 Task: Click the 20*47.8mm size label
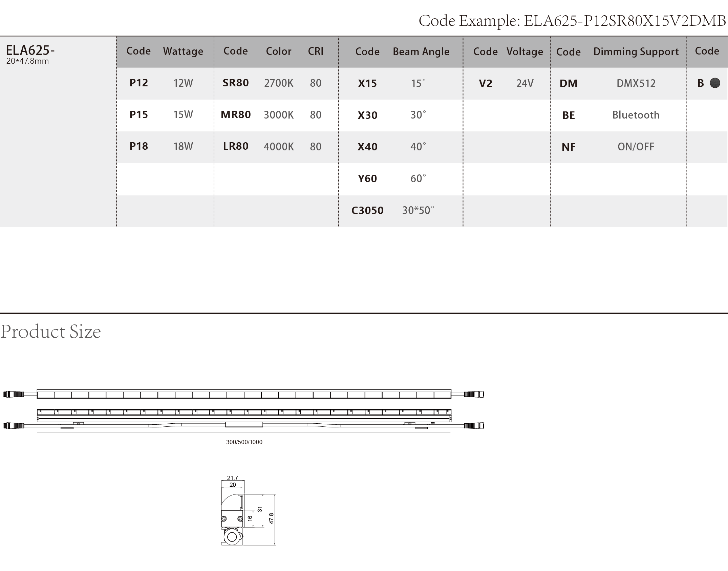click(27, 61)
